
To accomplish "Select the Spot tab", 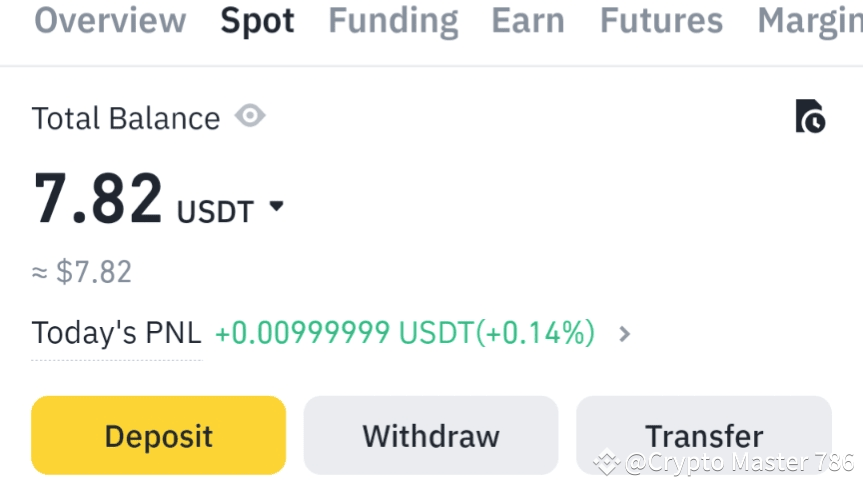I will 257,22.
